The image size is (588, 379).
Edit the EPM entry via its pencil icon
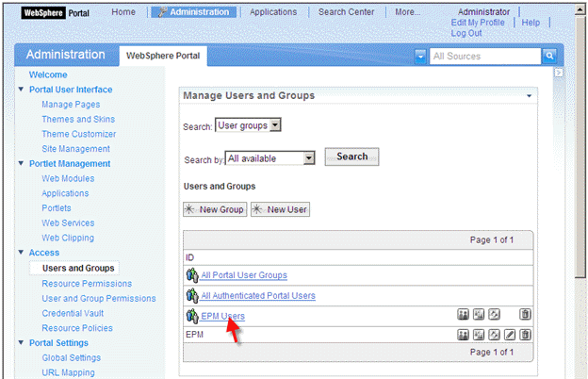click(510, 335)
